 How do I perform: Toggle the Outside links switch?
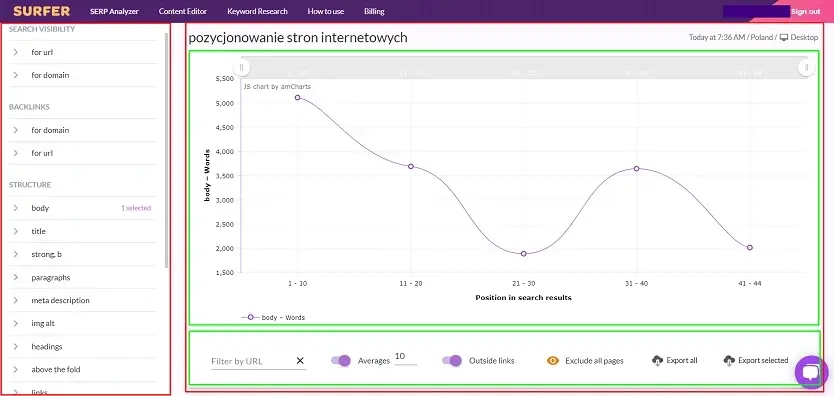[x=452, y=360]
